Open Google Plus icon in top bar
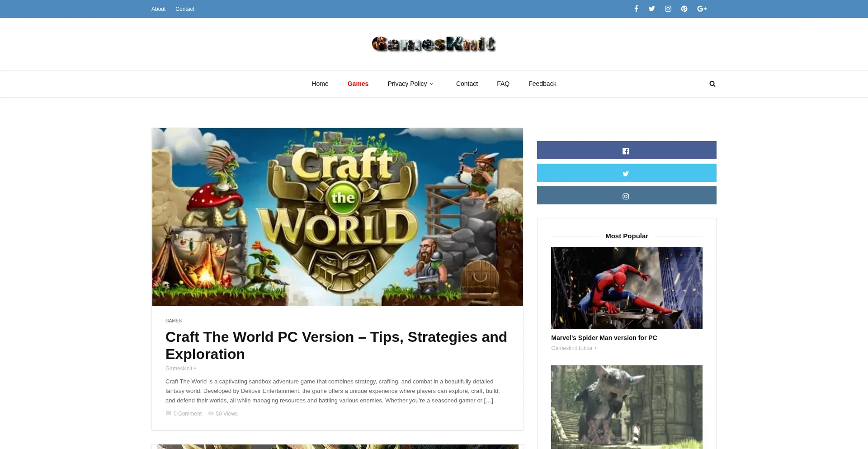Viewport: 868px width, 449px height. click(702, 9)
